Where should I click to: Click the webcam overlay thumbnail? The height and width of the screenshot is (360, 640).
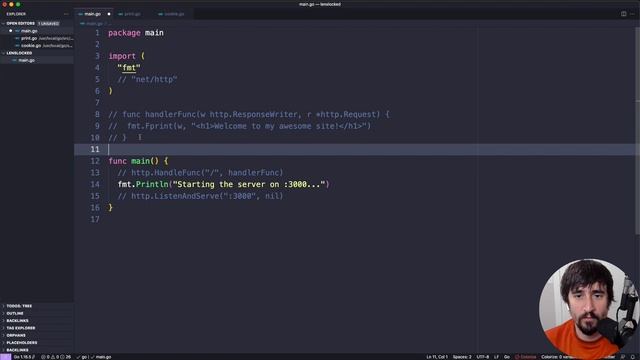(x=589, y=309)
